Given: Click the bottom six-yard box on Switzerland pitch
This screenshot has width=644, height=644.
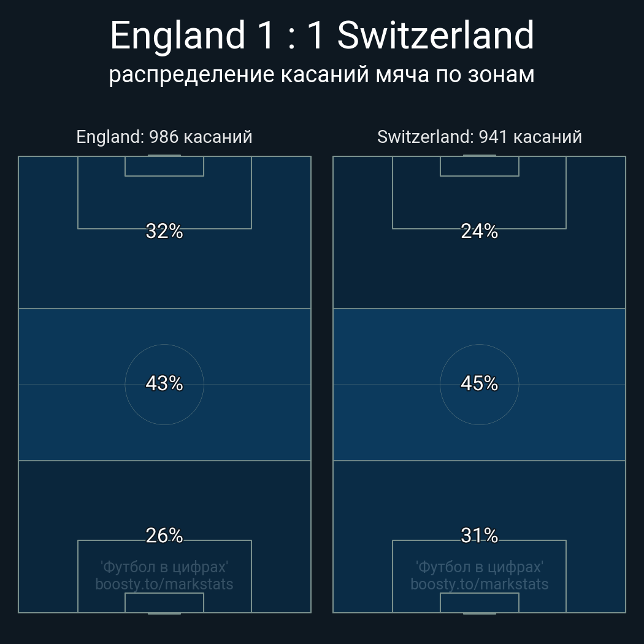Looking at the screenshot, I should tap(479, 602).
